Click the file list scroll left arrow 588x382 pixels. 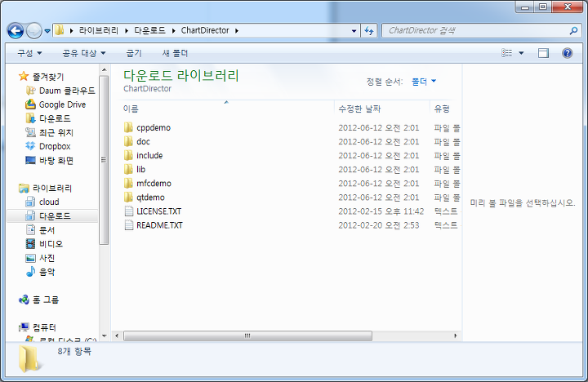click(117, 336)
